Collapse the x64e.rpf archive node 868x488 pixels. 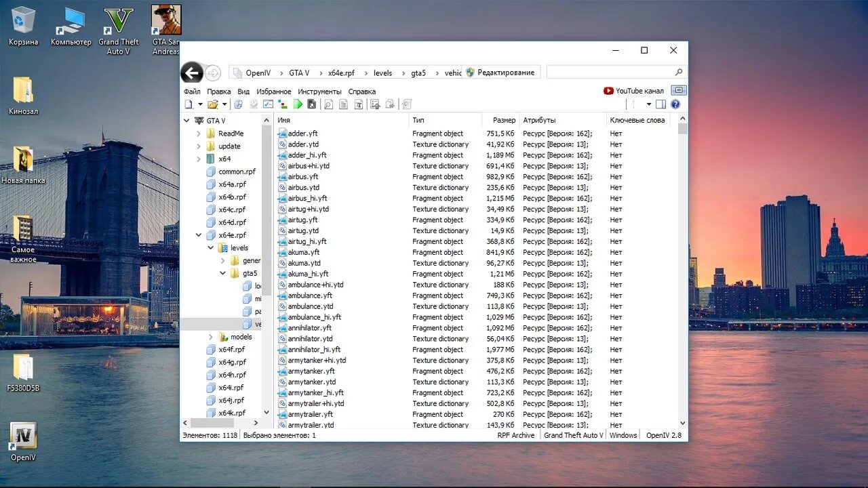199,235
